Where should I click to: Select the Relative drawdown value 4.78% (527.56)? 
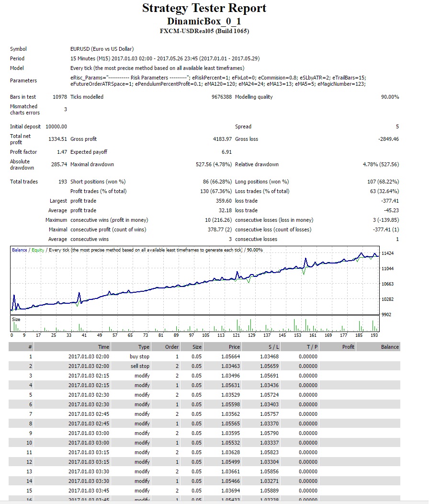tap(381, 165)
